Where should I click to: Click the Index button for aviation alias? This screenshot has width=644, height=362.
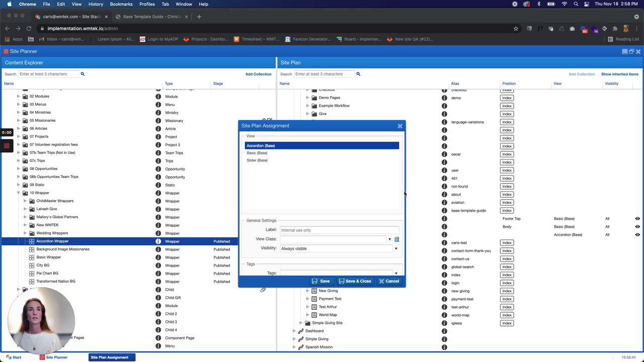click(507, 203)
